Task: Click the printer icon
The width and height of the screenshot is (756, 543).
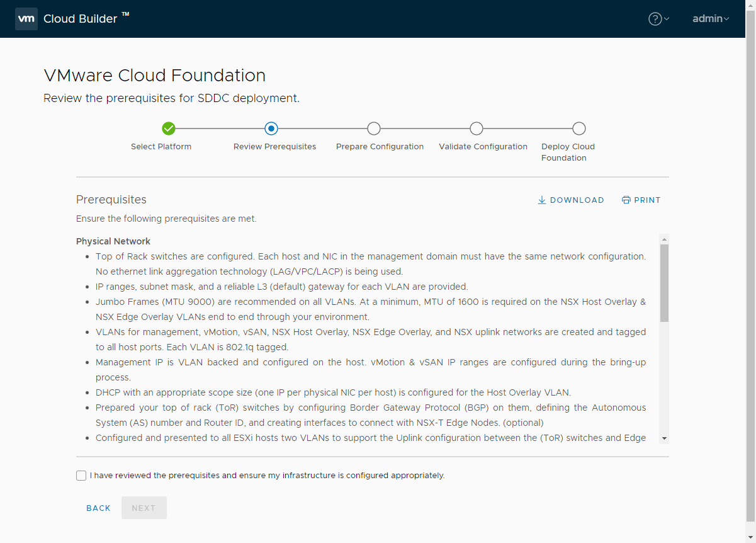Action: tap(626, 200)
